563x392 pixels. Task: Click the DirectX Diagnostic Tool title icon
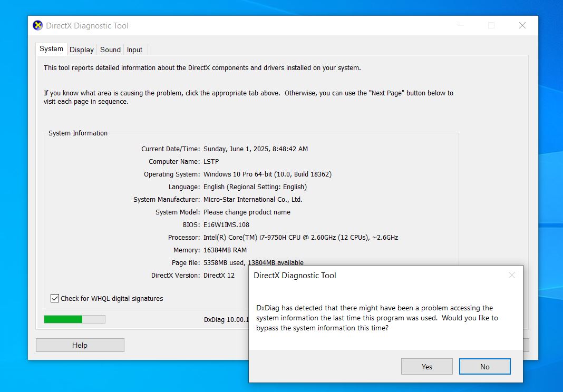[38, 25]
